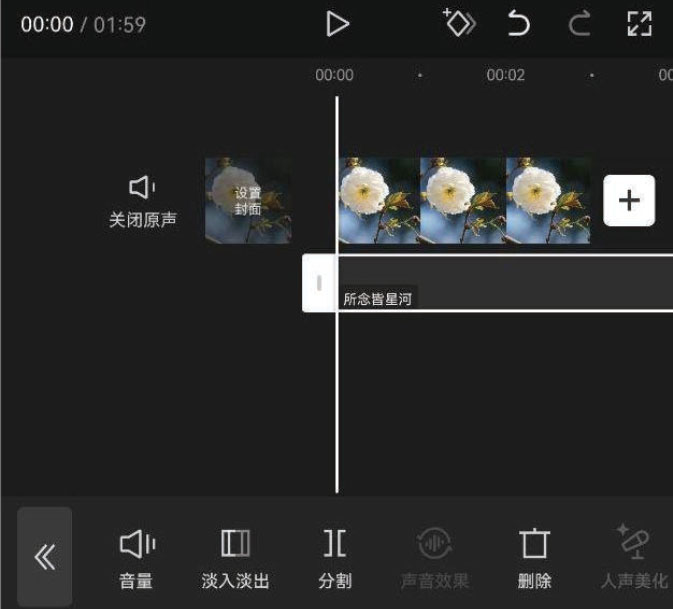673x609 pixels.
Task: Add a new clip with the plus button
Action: [x=629, y=200]
